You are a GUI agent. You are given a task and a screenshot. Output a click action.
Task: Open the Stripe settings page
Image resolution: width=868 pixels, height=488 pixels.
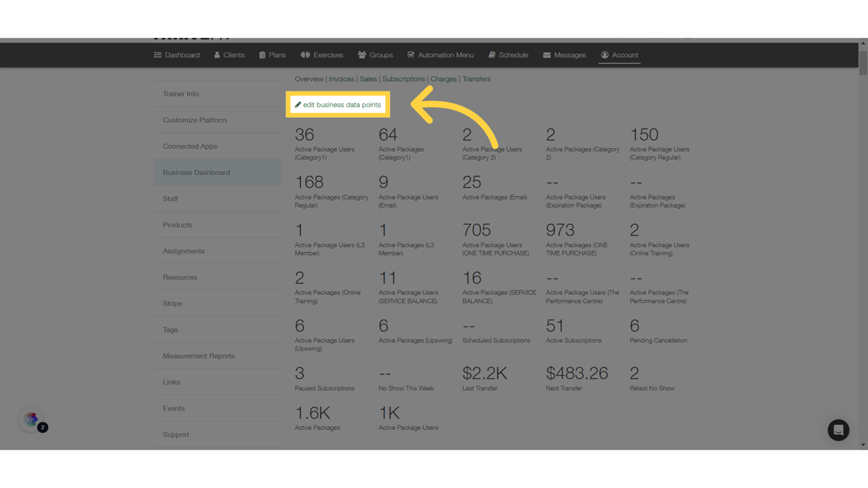(x=172, y=303)
